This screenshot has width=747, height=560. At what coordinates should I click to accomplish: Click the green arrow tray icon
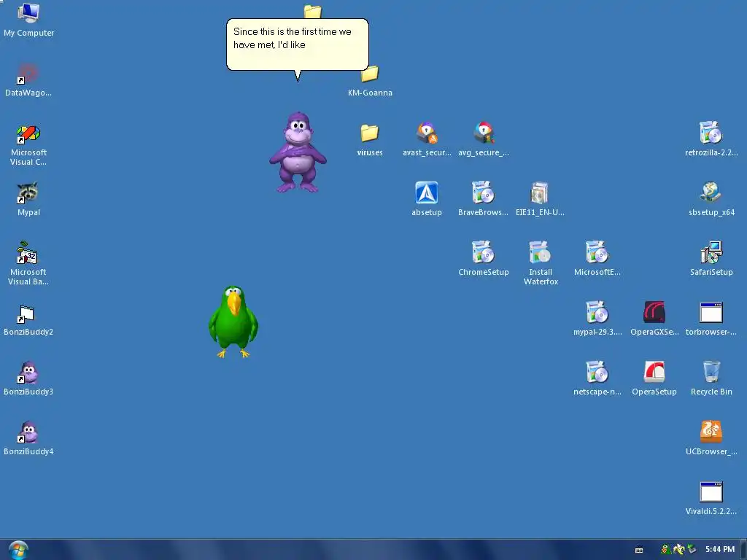click(691, 550)
